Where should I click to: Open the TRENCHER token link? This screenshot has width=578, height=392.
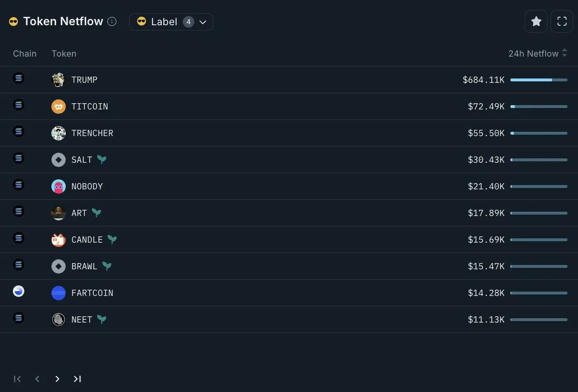(92, 133)
